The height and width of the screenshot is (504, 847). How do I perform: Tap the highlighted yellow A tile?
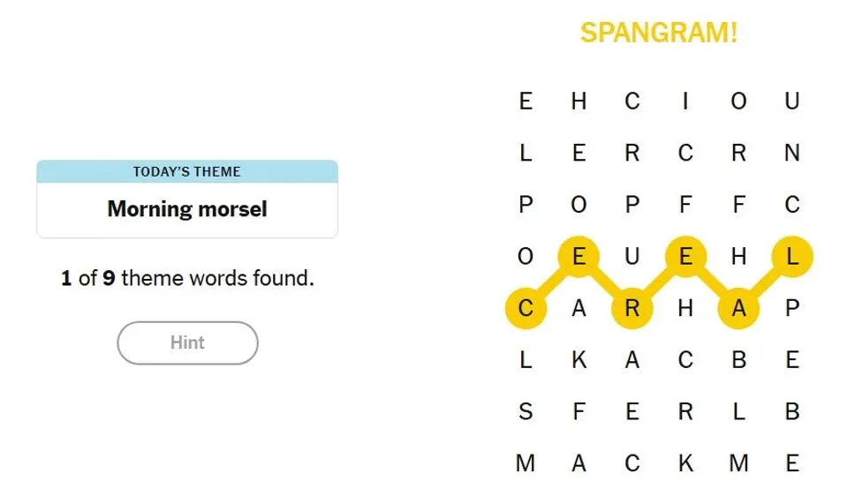[738, 308]
